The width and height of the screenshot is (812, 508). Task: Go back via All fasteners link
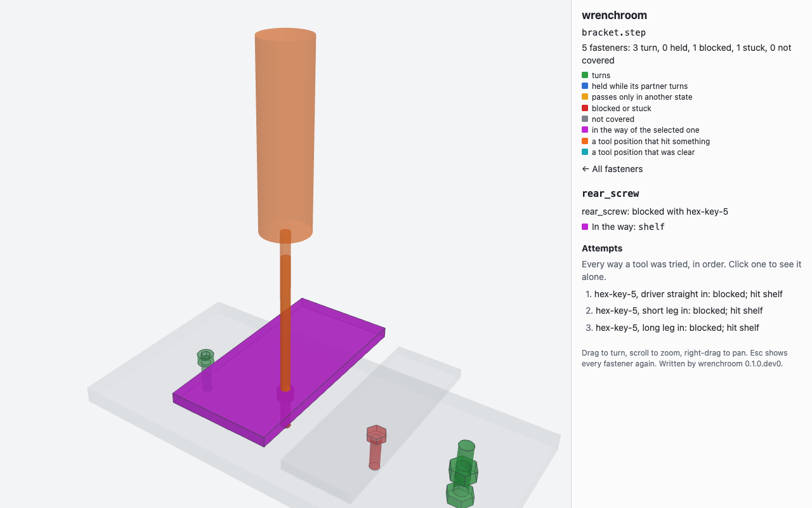612,169
